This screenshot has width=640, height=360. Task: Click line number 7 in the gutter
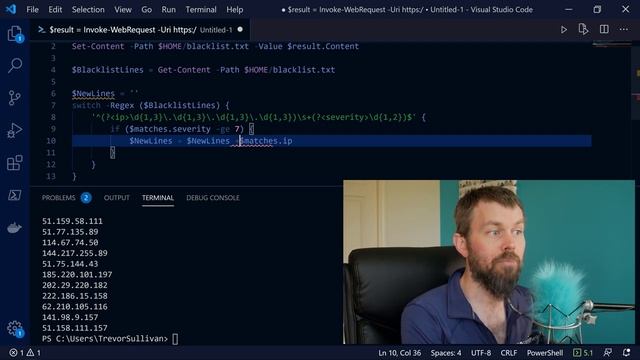click(53, 105)
